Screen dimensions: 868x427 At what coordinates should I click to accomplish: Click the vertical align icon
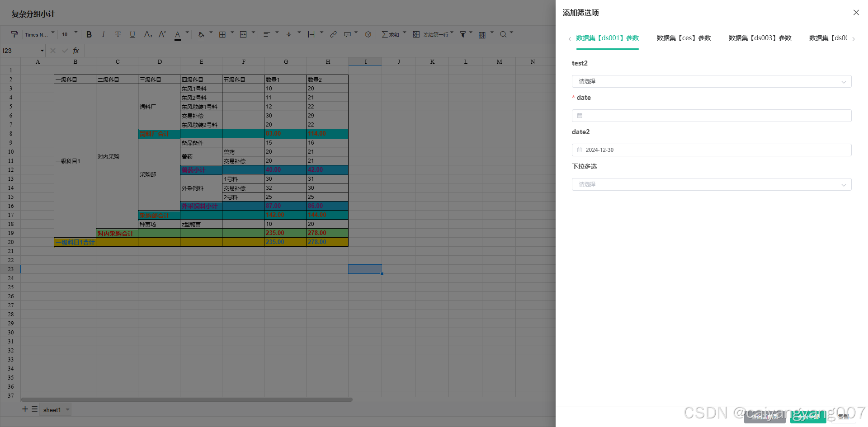(289, 34)
